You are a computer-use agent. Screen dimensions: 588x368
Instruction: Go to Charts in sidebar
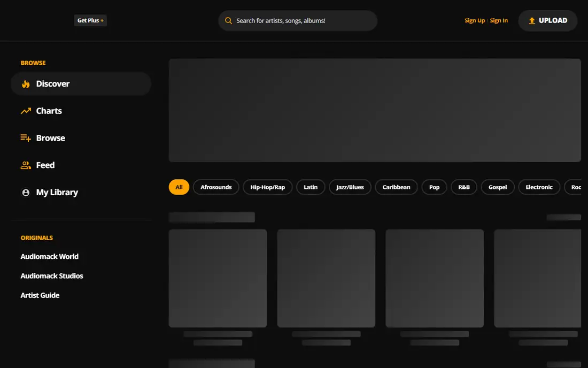click(49, 111)
